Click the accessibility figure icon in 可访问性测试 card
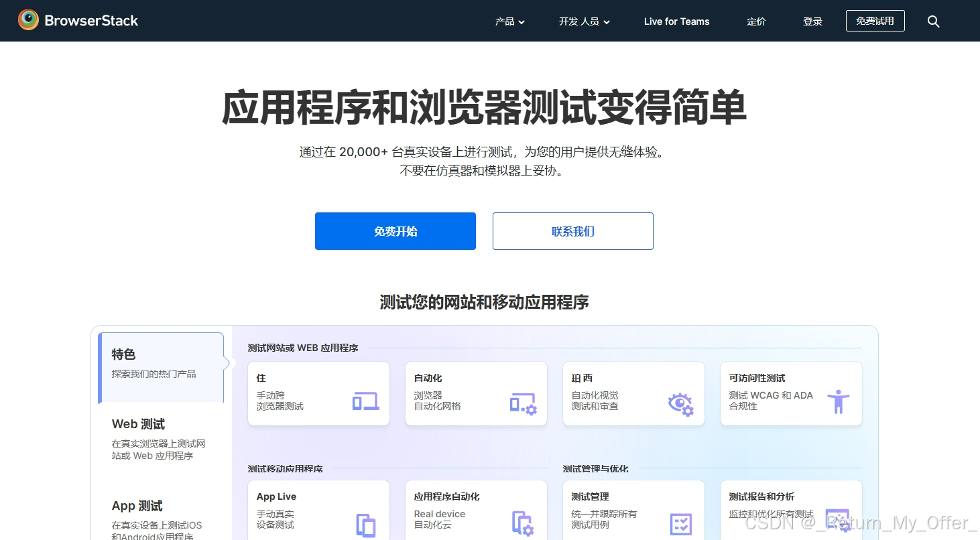Image resolution: width=980 pixels, height=540 pixels. [838, 402]
